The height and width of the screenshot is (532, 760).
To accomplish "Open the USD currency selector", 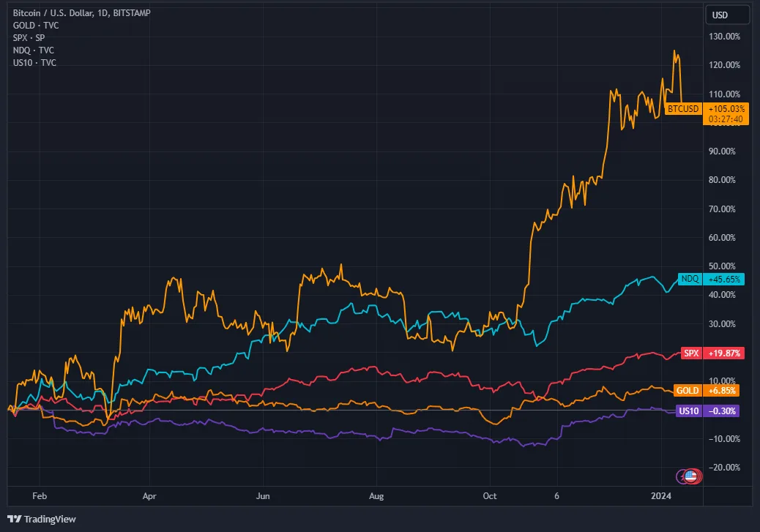I will (x=727, y=15).
